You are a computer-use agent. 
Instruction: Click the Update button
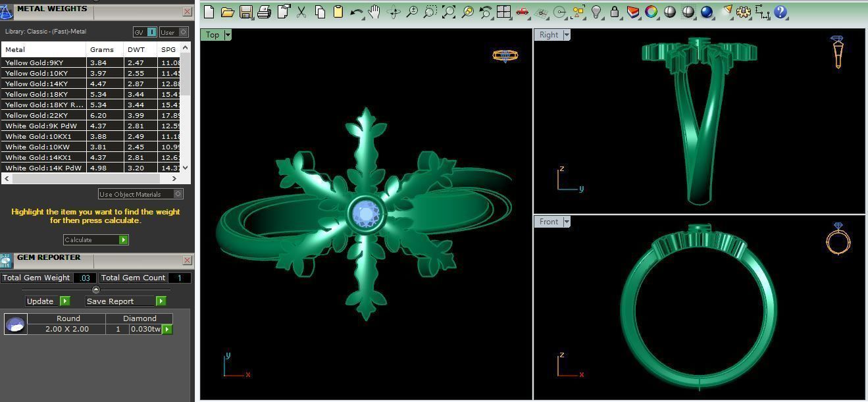point(47,301)
